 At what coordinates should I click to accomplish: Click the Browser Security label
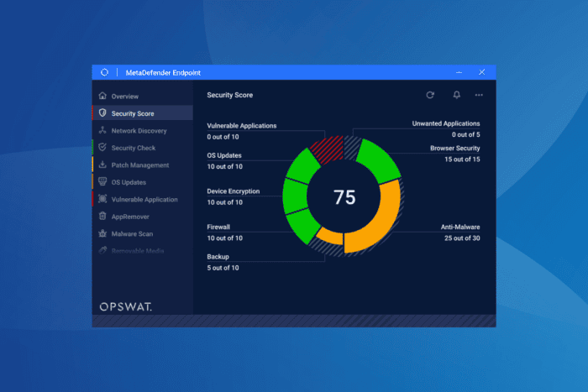(455, 148)
